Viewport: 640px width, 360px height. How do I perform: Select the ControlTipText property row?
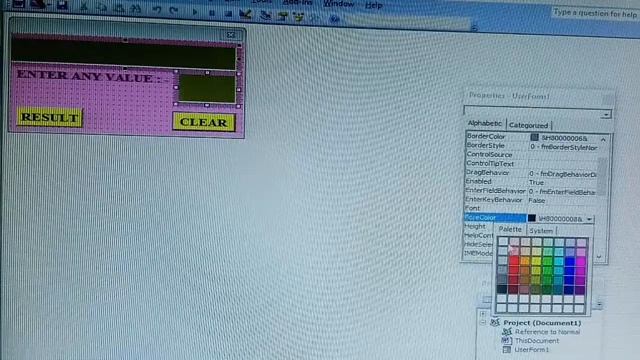(532, 164)
